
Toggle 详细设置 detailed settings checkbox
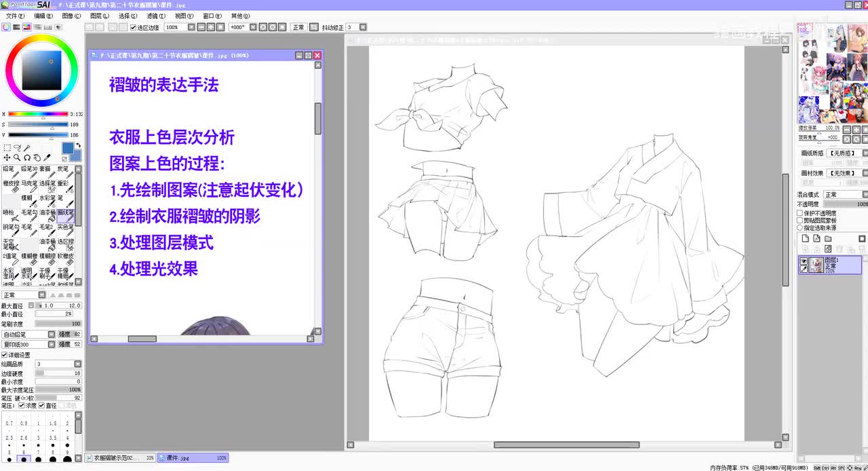[5, 355]
